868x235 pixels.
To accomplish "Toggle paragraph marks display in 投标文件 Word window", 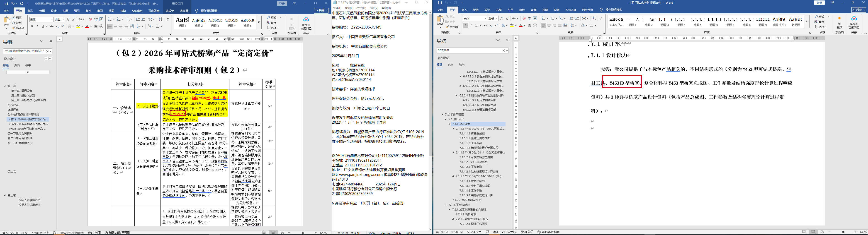I will 601,19.
